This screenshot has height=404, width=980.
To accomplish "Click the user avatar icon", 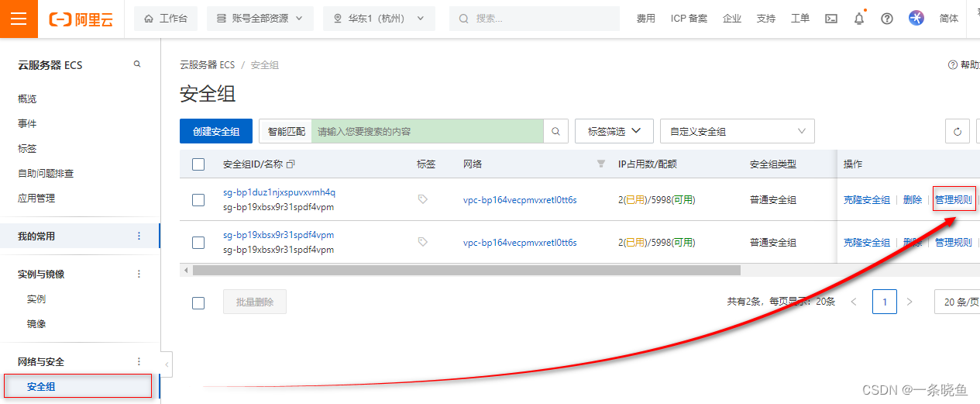I will (916, 19).
